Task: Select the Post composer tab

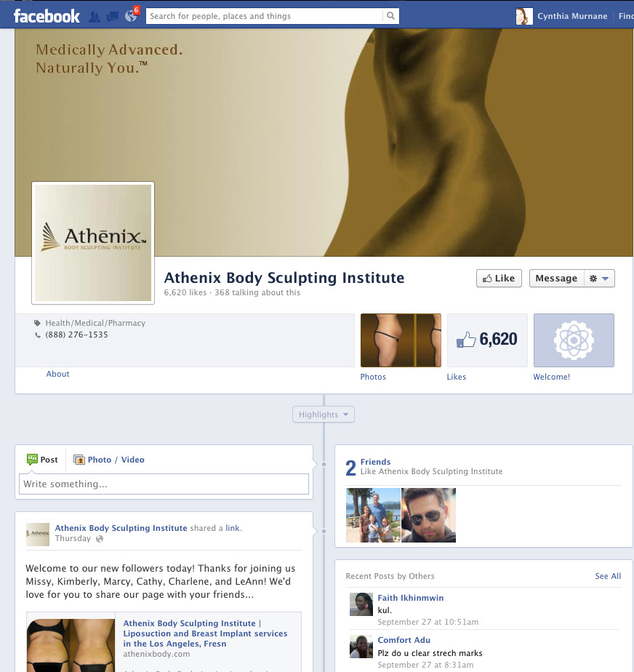Action: click(x=42, y=460)
